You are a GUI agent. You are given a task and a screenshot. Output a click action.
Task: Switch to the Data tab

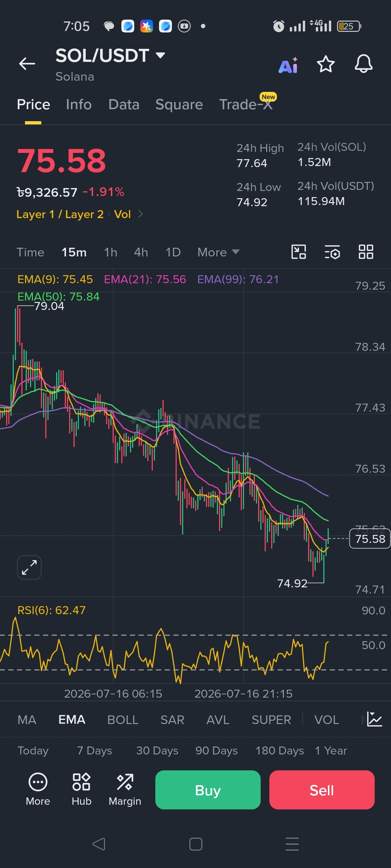click(x=124, y=105)
